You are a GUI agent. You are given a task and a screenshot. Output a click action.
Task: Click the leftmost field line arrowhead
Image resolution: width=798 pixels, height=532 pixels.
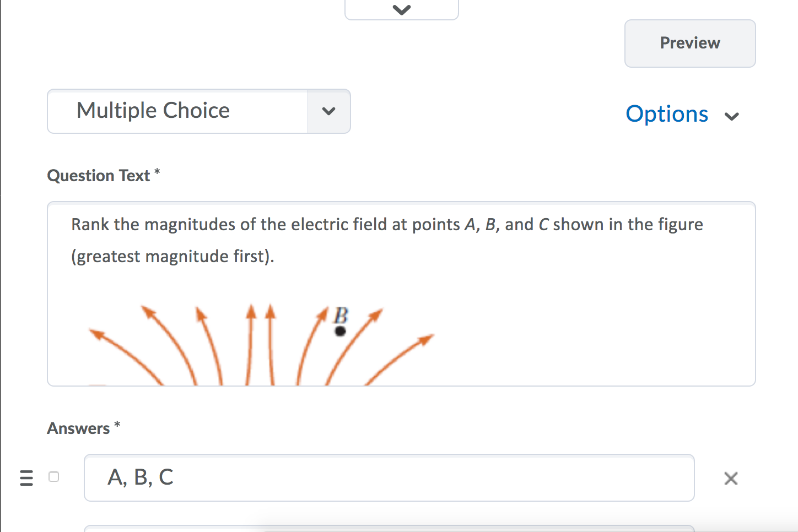[96, 333]
